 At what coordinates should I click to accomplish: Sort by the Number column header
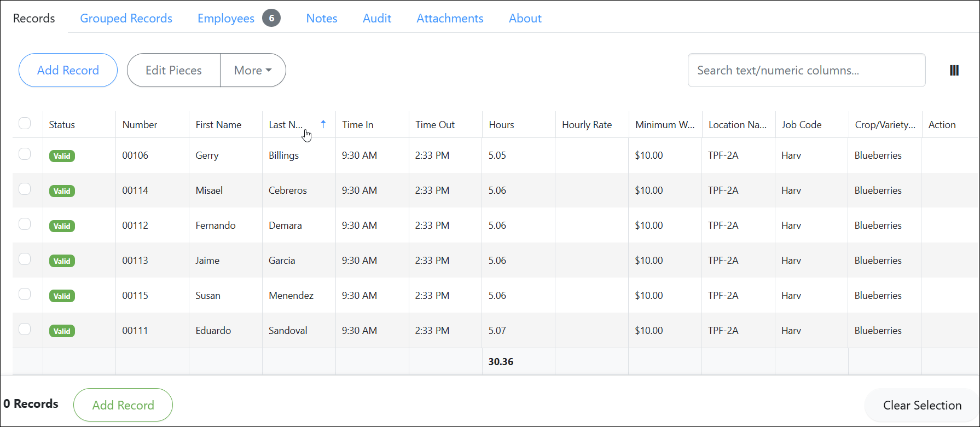(x=140, y=125)
